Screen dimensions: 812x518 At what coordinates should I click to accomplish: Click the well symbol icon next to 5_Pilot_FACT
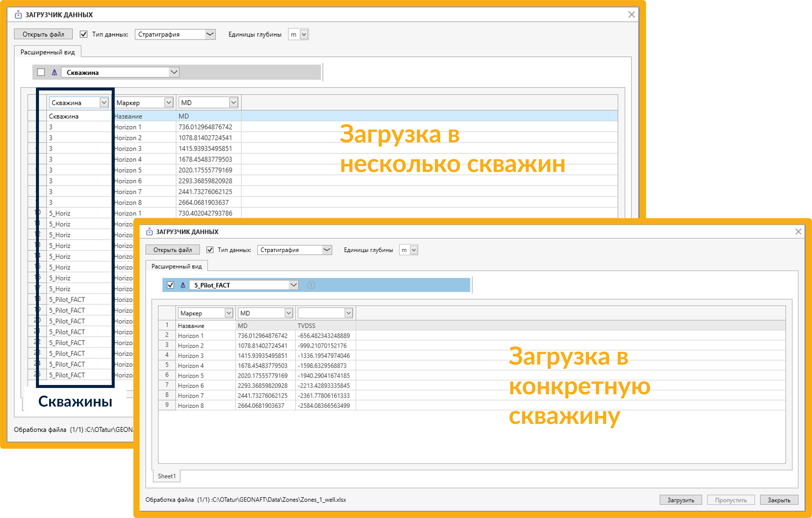[x=183, y=285]
